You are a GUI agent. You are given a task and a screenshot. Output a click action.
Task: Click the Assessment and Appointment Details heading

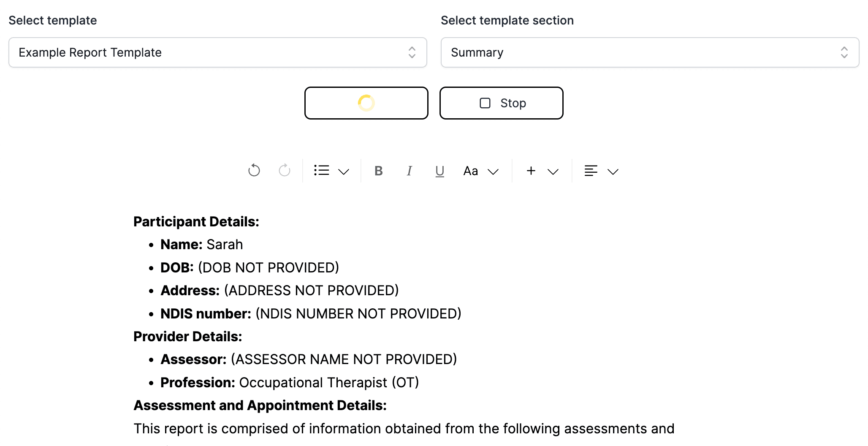click(x=260, y=405)
